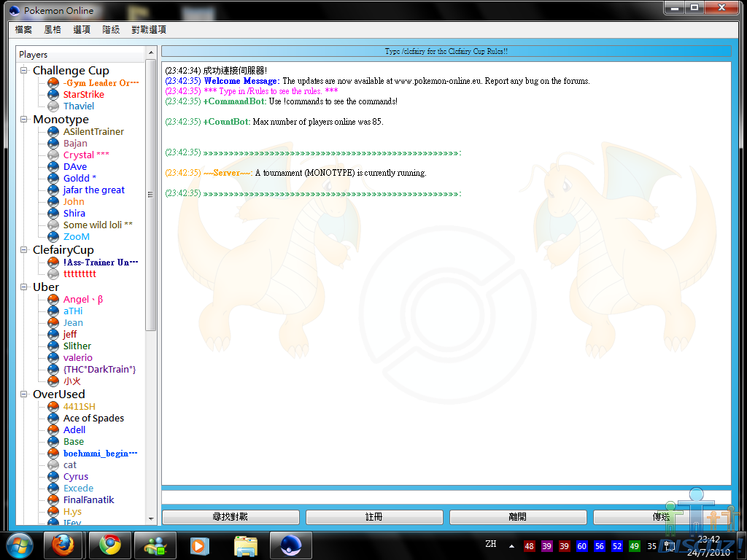Click the ball icon next to ZooM
747x560 pixels.
point(53,237)
